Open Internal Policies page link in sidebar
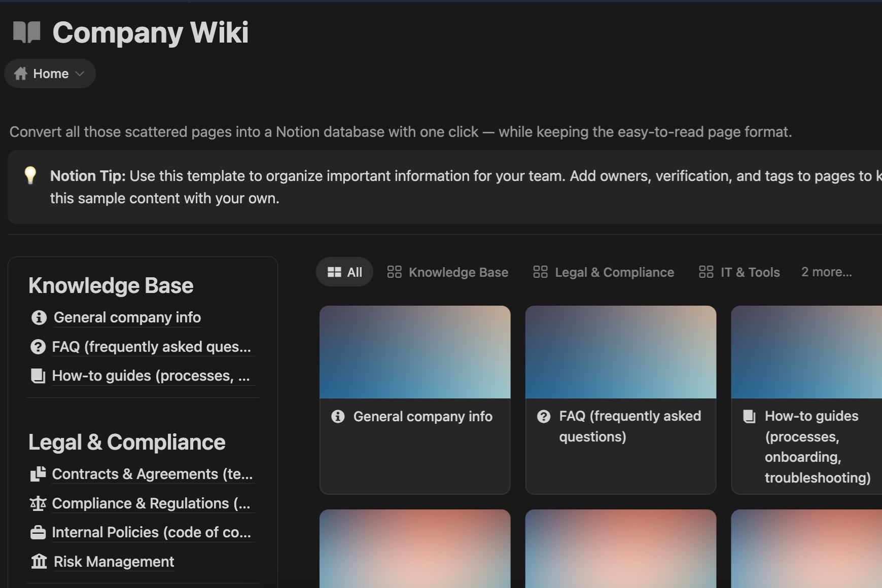Image resolution: width=882 pixels, height=588 pixels. click(x=151, y=533)
